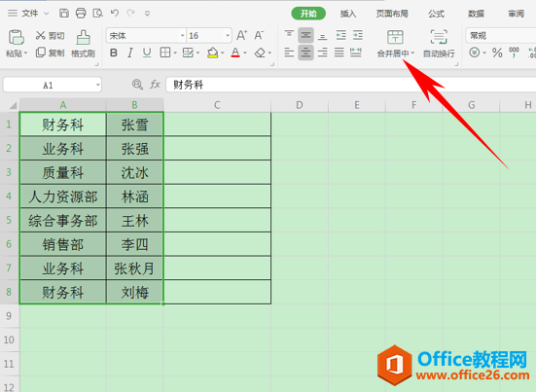Click the Redo arrow
This screenshot has height=392, width=536.
(130, 13)
